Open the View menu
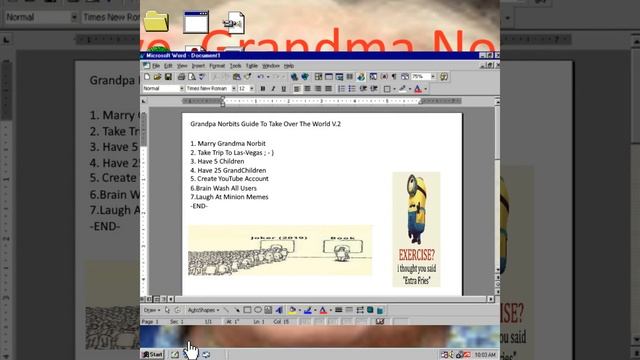Image resolution: width=640 pixels, height=360 pixels. click(x=182, y=66)
